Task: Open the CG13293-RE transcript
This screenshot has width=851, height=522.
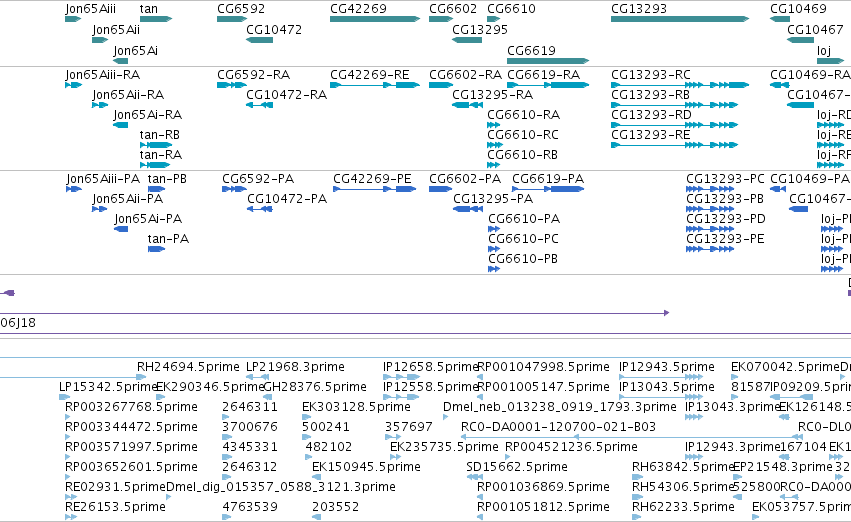Action: point(651,135)
